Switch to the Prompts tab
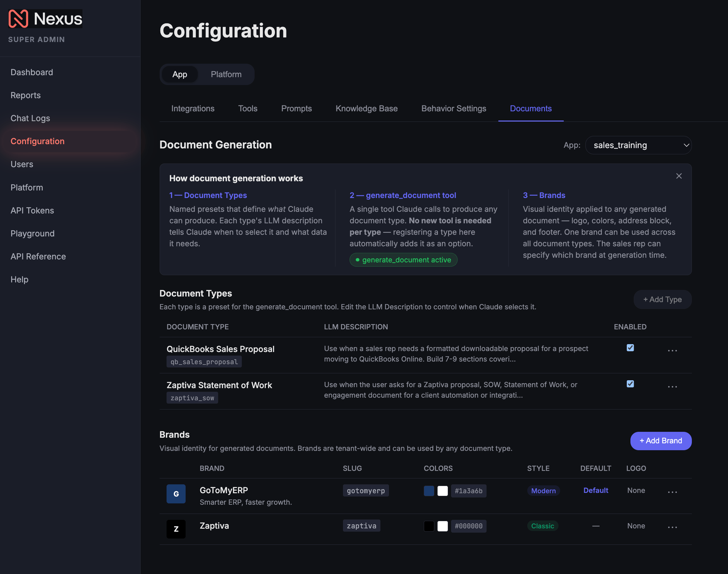728x574 pixels. 296,109
